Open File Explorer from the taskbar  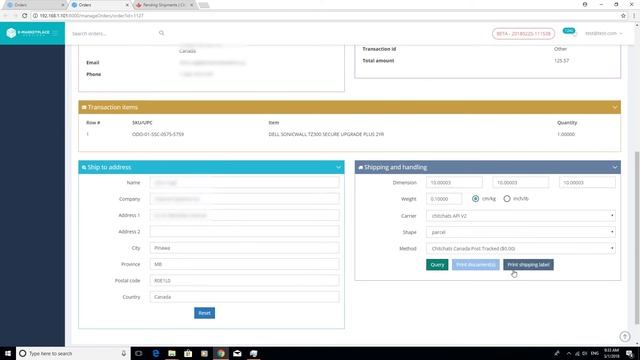172,353
